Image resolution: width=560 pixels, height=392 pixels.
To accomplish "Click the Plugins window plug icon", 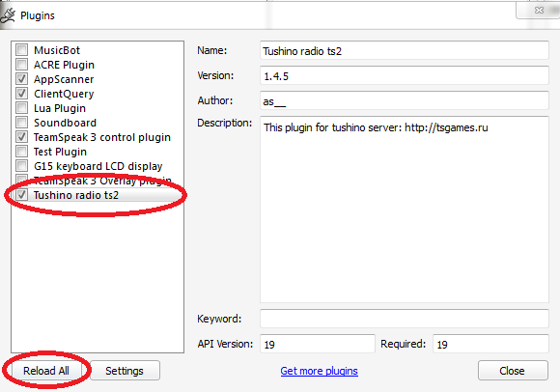I will (8, 15).
